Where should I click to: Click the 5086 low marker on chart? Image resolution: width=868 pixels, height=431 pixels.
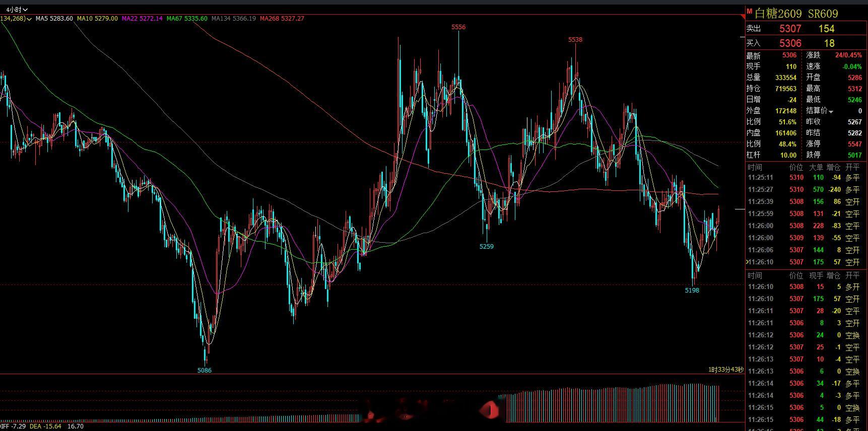coord(205,370)
